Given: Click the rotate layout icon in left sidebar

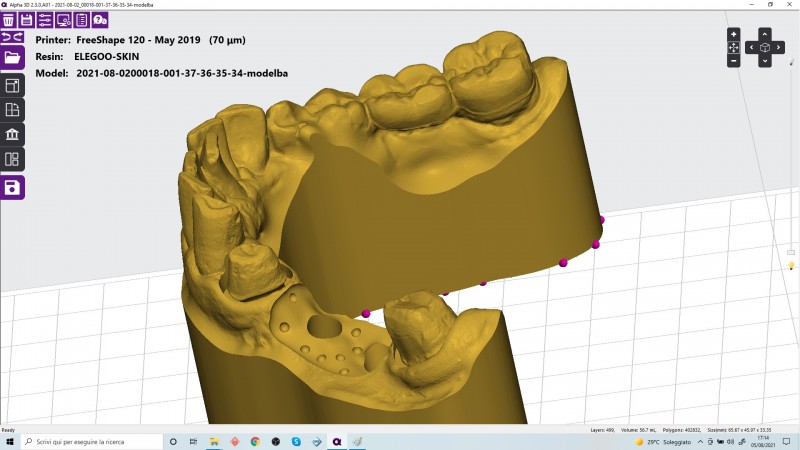Looking at the screenshot, I should 12,110.
